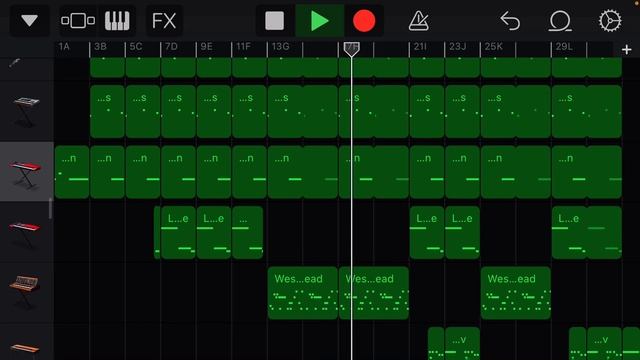The width and height of the screenshot is (640, 360).
Task: Select L...e region under 7D
Action: click(178, 233)
